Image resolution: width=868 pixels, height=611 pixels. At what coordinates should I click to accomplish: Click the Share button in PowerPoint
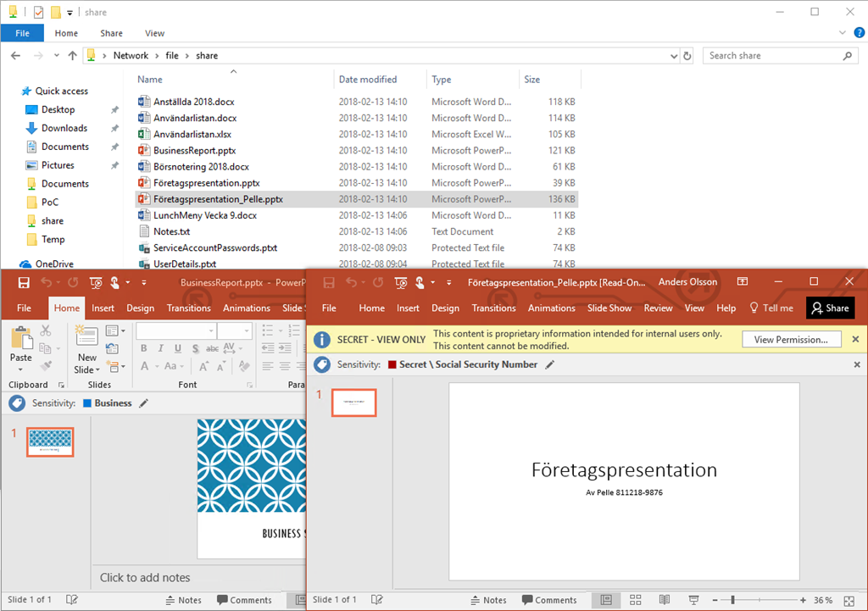pos(830,308)
